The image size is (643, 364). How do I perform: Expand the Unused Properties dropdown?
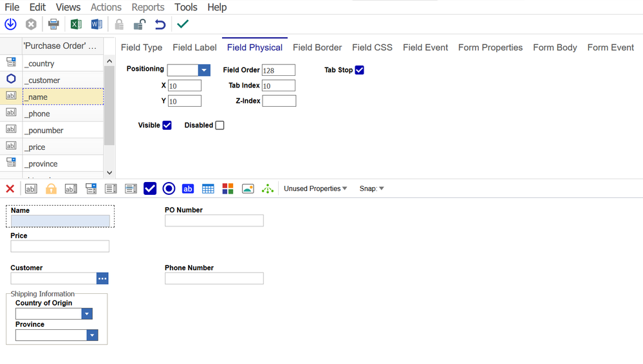tap(315, 188)
